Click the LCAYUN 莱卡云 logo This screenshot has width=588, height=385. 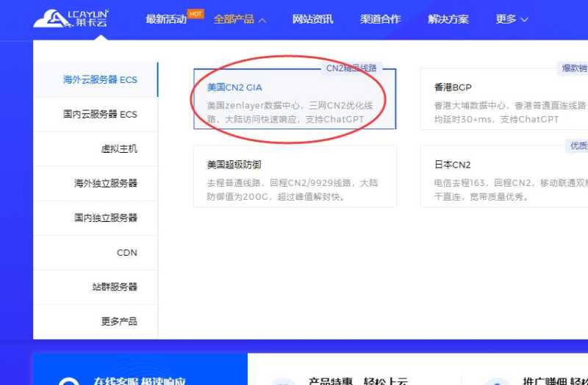pos(71,19)
